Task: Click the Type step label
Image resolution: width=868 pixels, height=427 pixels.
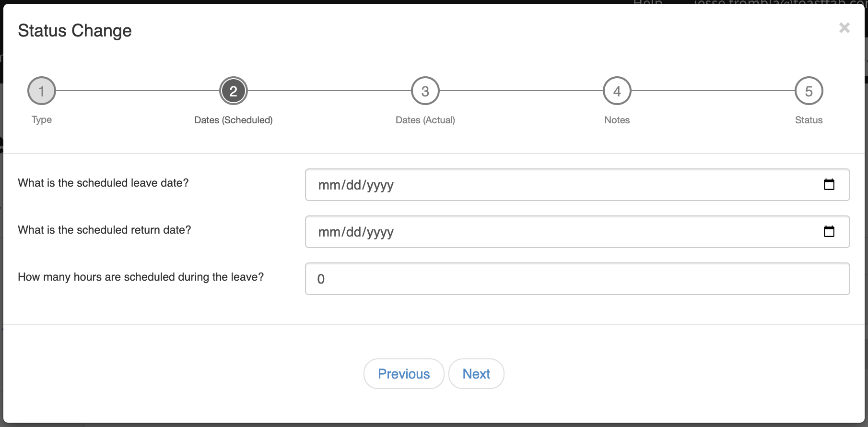Action: click(x=42, y=119)
